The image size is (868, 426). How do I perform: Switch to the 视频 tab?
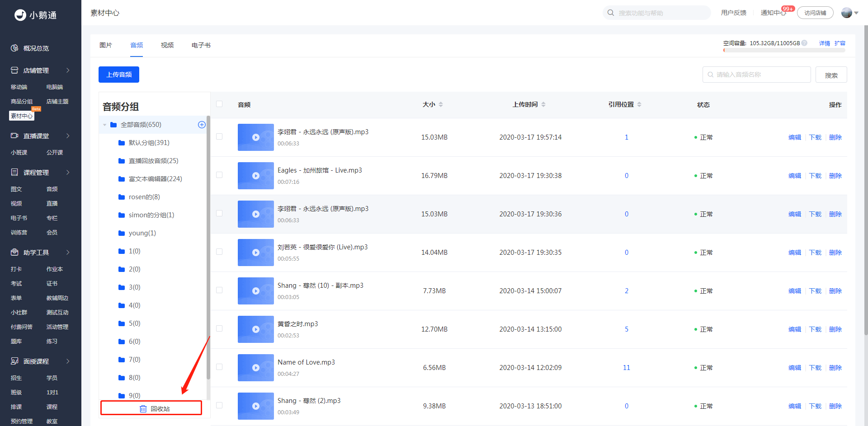(167, 45)
